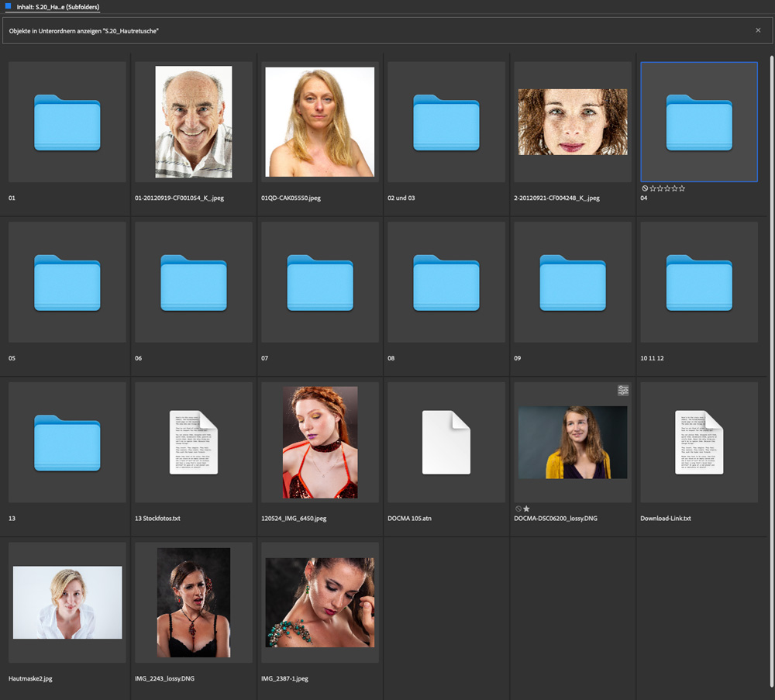Dismiss the subfolder items banner with the X

[758, 30]
